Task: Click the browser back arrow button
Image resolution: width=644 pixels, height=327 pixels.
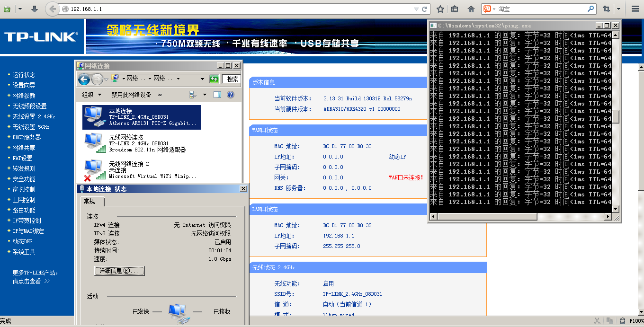Action: tap(53, 9)
